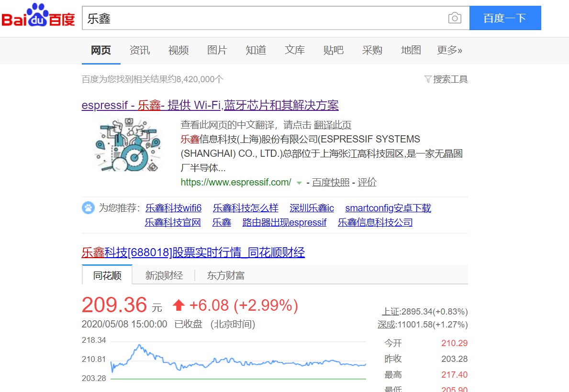Click the 上证 index link
This screenshot has width=569, height=392.
(x=390, y=312)
